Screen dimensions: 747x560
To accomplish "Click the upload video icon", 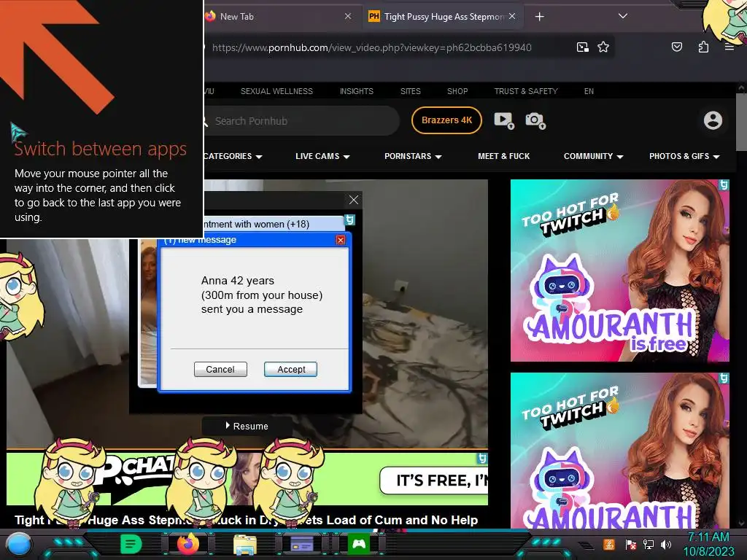I will [x=503, y=120].
